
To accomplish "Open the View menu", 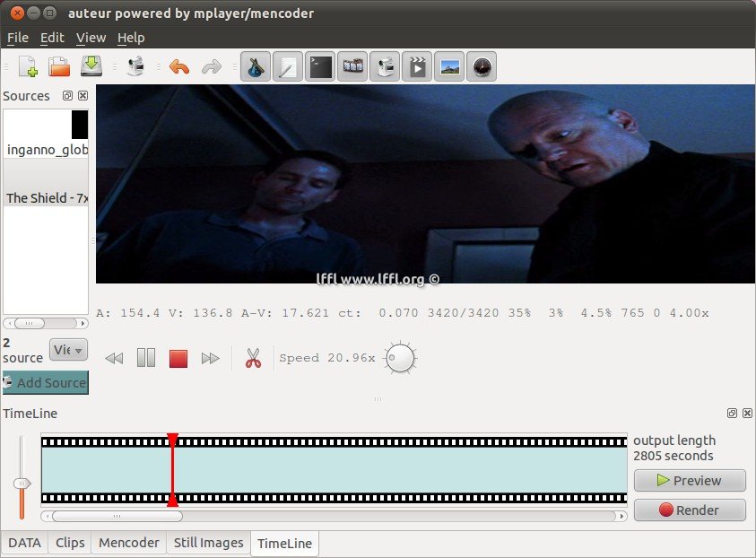I will (x=91, y=38).
